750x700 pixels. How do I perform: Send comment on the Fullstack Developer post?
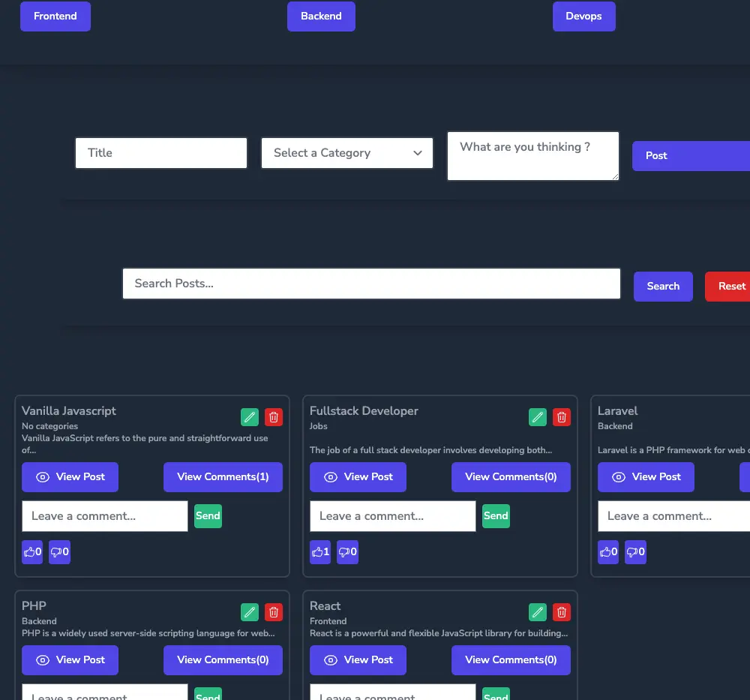[x=496, y=516]
